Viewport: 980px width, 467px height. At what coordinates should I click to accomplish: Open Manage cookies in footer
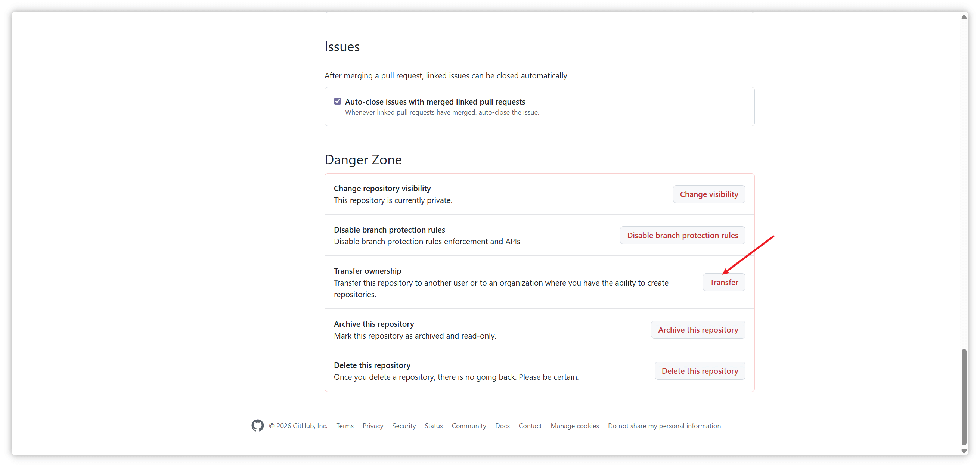(574, 426)
